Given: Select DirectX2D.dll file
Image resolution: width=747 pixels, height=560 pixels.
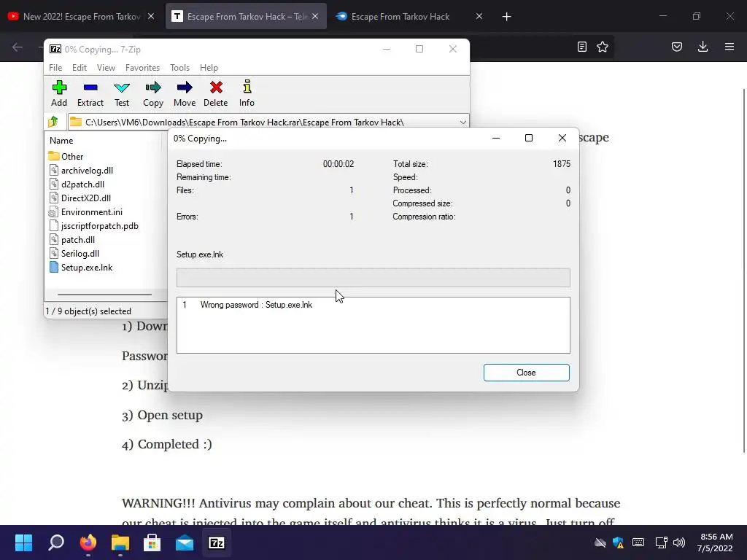Looking at the screenshot, I should (80, 198).
